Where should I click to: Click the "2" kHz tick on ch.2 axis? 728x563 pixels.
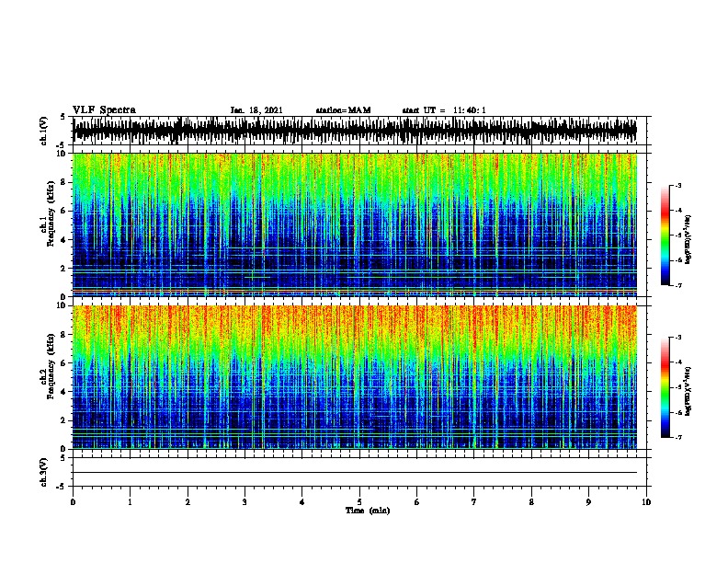[x=63, y=420]
